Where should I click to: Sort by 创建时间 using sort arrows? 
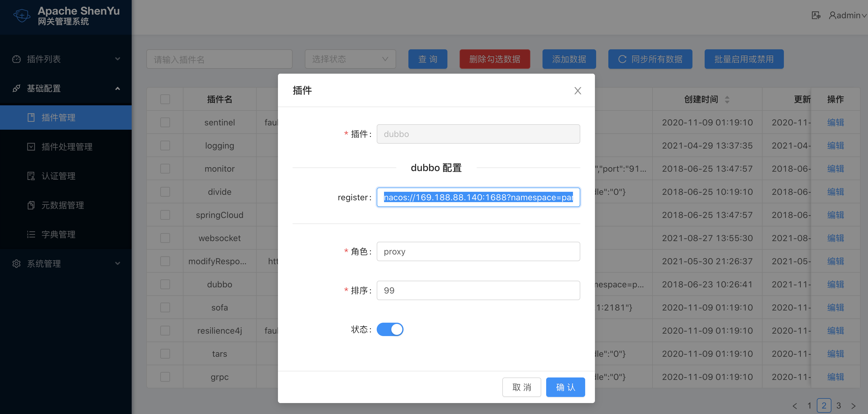727,99
